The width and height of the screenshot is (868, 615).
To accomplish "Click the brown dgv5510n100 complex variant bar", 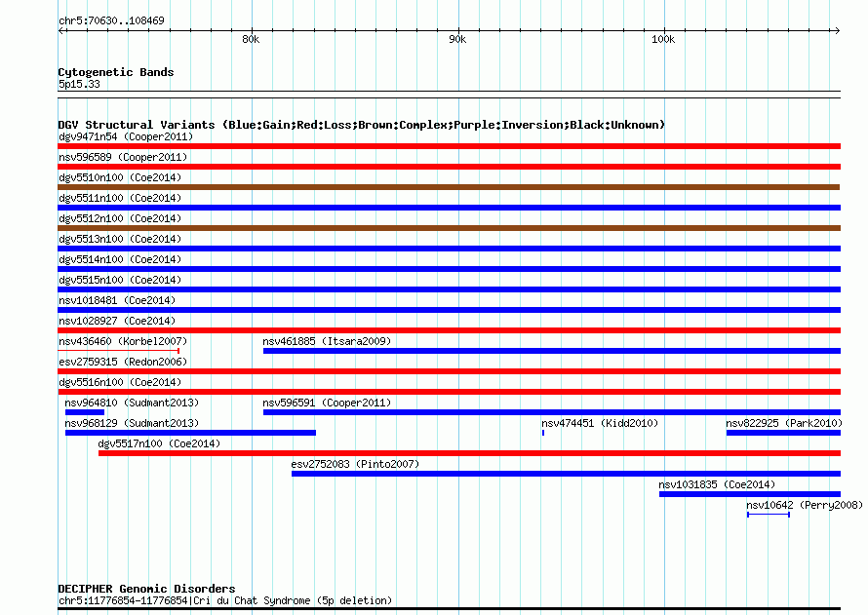I will coord(449,187).
